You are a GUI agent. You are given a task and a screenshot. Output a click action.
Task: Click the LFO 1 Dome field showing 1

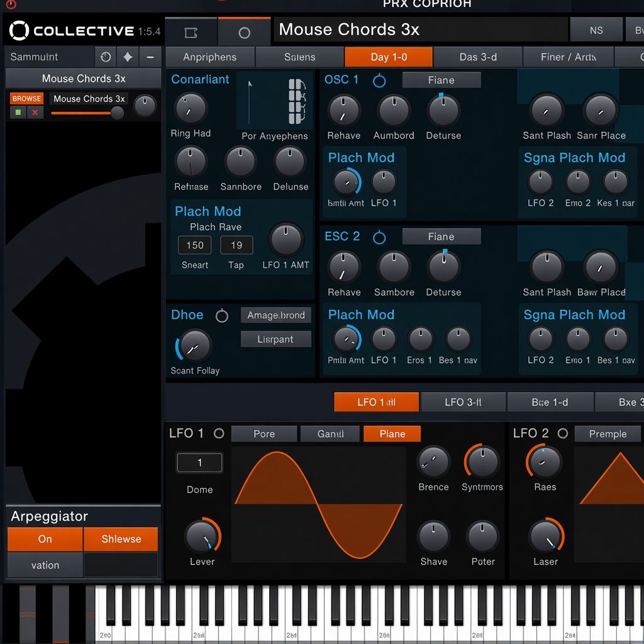[x=199, y=462]
